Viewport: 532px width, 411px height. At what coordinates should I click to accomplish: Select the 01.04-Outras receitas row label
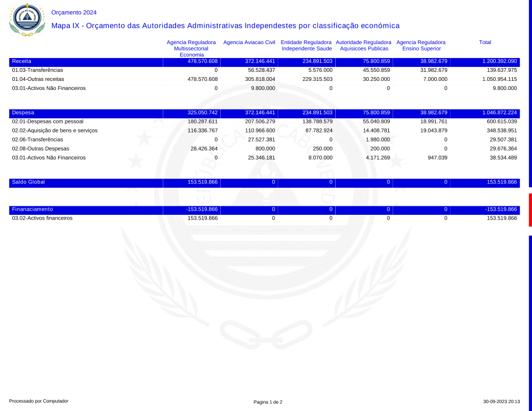38,79
